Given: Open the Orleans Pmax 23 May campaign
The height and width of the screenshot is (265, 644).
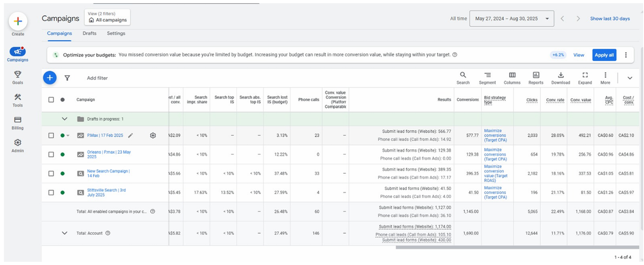Looking at the screenshot, I should 109,154.
